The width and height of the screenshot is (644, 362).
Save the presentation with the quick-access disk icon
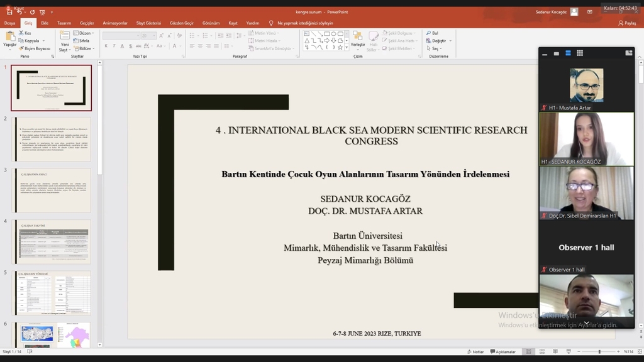tap(9, 13)
